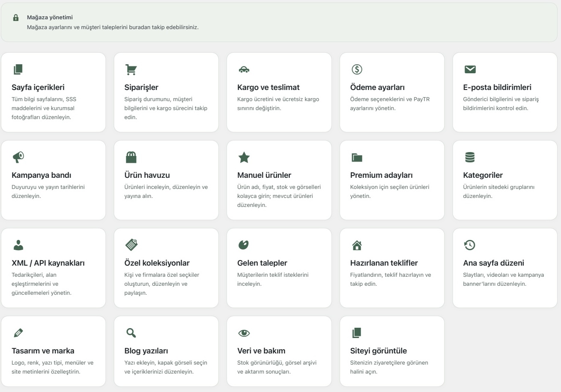561x392 pixels.
Task: Click the lock icon beside Mağaza yönetimi
Action: coord(16,18)
